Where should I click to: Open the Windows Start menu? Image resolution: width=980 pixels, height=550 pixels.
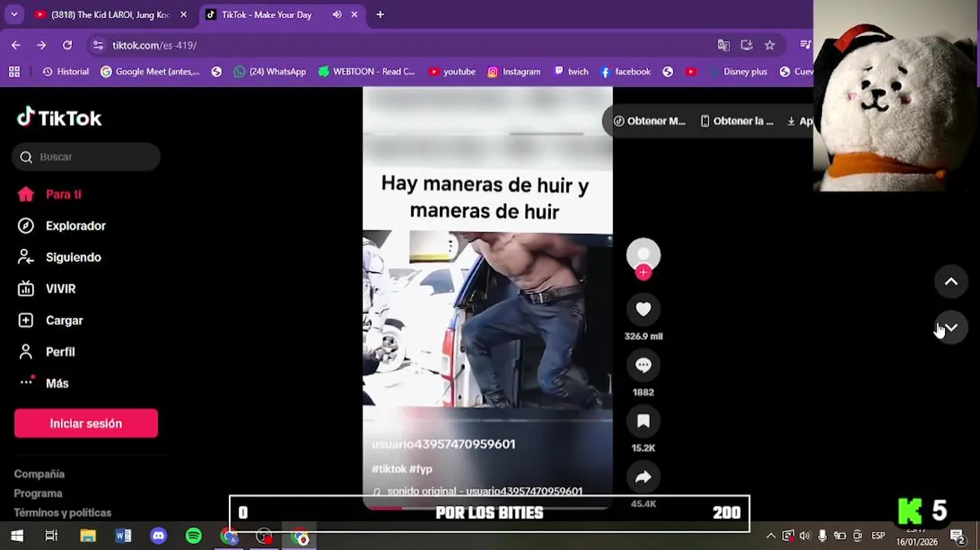pos(17,536)
